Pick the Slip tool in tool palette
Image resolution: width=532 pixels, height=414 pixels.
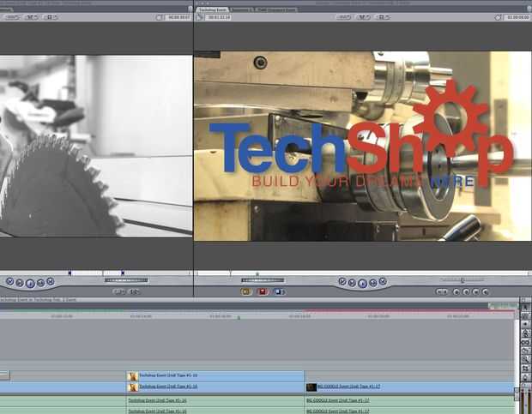[x=525, y=342]
